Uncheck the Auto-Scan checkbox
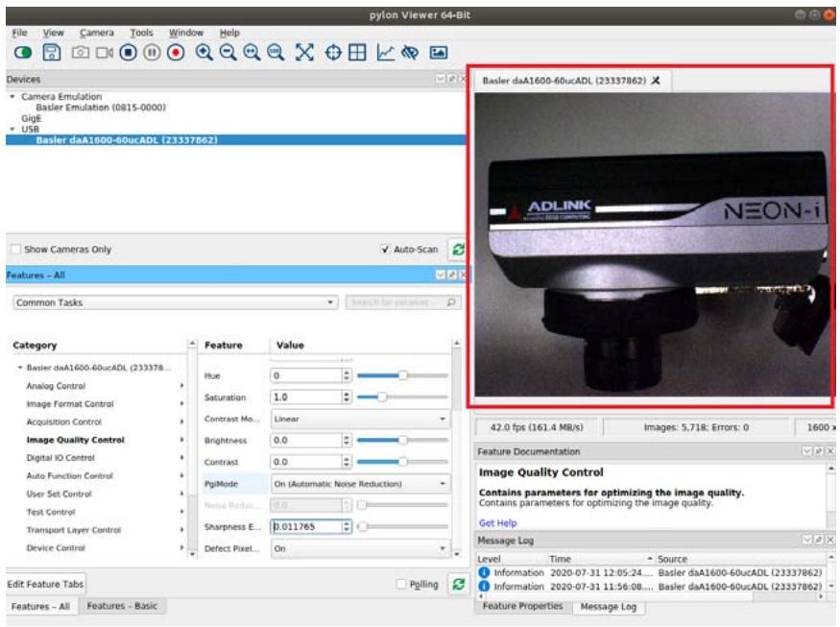Viewport: 840px width, 627px height. coord(385,250)
